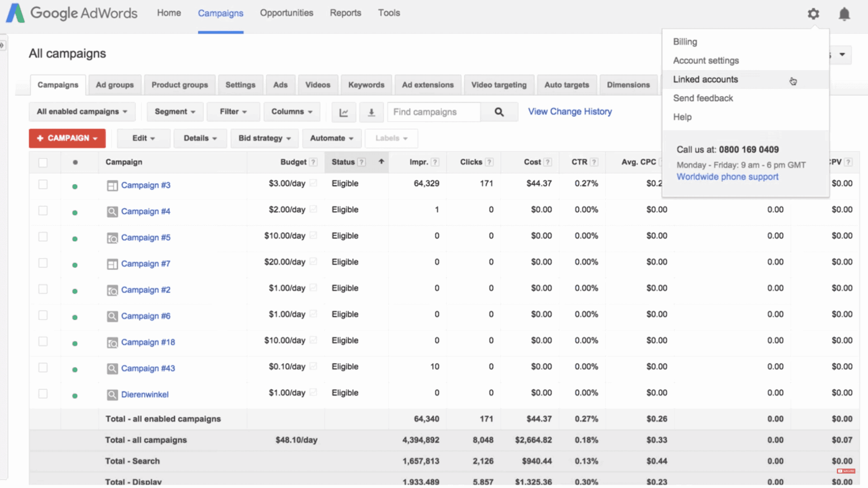Open the Labels dropdown button
Viewport: 868px width, 488px height.
coord(392,138)
